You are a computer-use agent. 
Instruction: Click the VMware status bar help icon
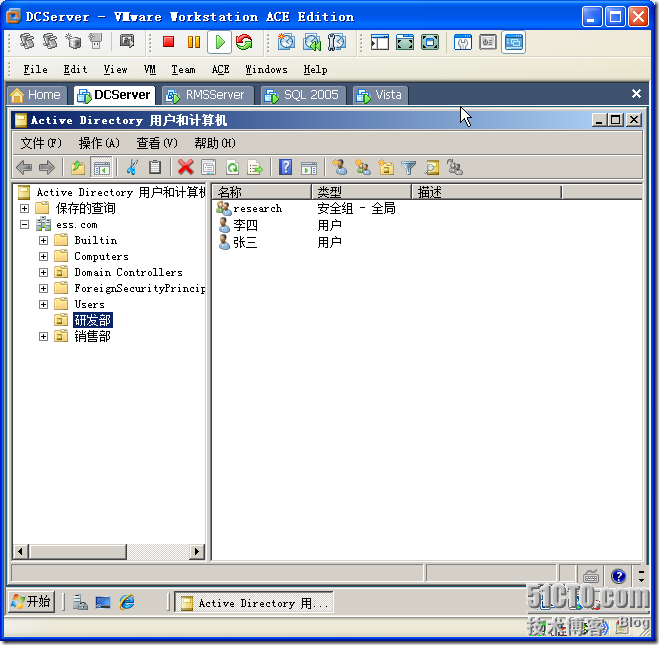click(618, 576)
